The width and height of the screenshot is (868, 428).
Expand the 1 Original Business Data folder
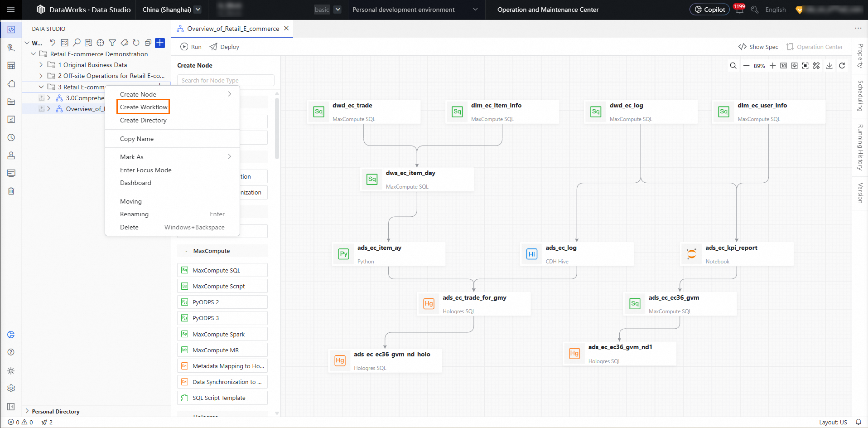click(41, 65)
